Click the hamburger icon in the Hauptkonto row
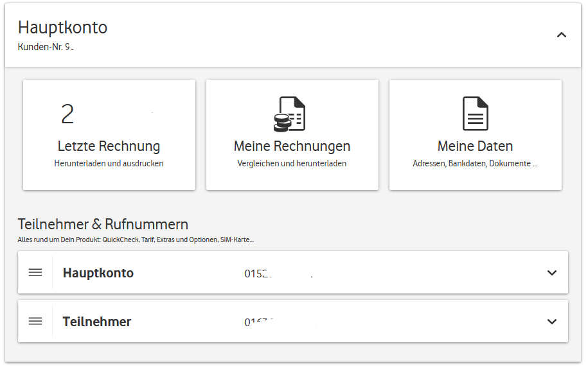Viewport: 588px width, 366px height. (x=35, y=273)
